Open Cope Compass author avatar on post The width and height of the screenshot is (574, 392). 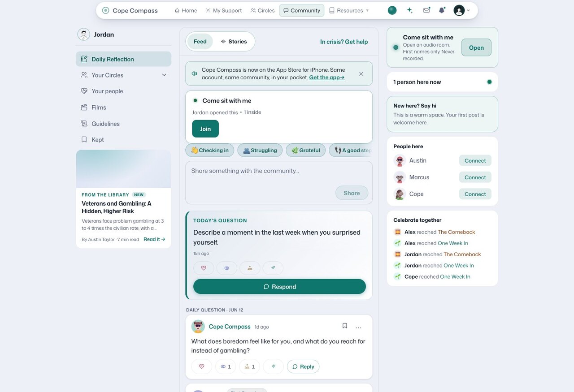point(198,327)
